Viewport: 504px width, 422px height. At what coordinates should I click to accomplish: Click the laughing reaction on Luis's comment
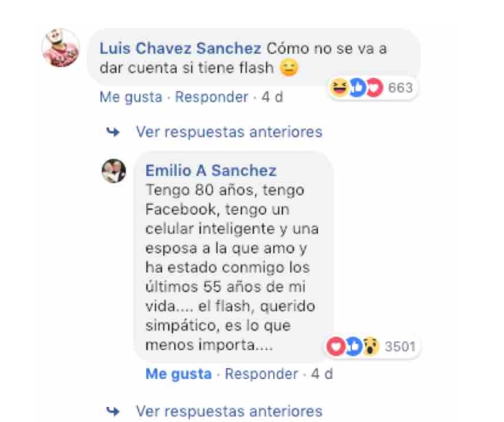coord(340,88)
